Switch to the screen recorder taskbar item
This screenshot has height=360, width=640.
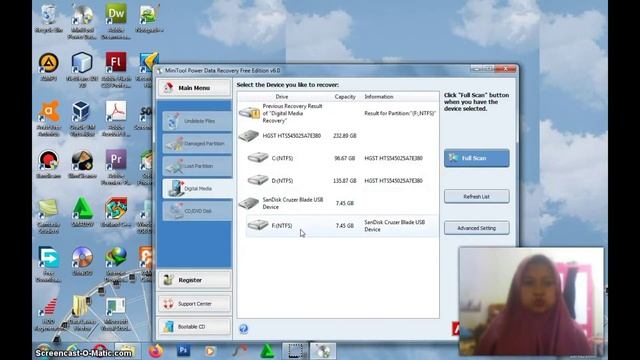coord(295,351)
